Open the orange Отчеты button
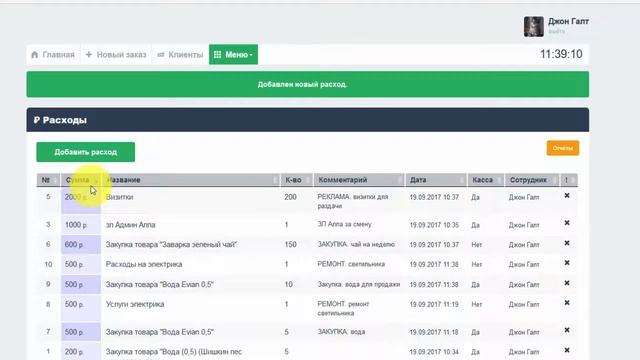Viewport: 640px width, 360px height. [563, 148]
